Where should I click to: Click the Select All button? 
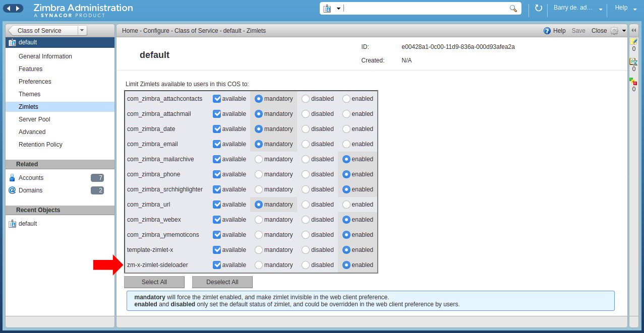(154, 282)
